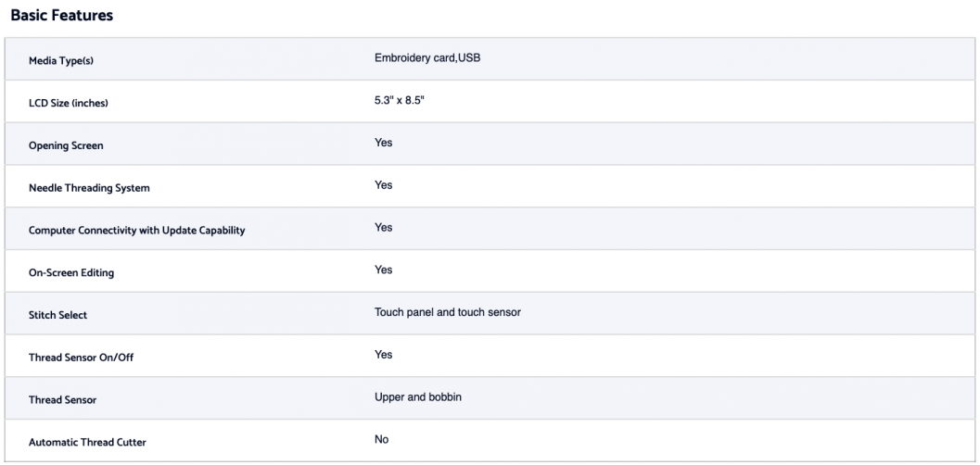Click Yes value for Computer Connectivity row

point(384,228)
